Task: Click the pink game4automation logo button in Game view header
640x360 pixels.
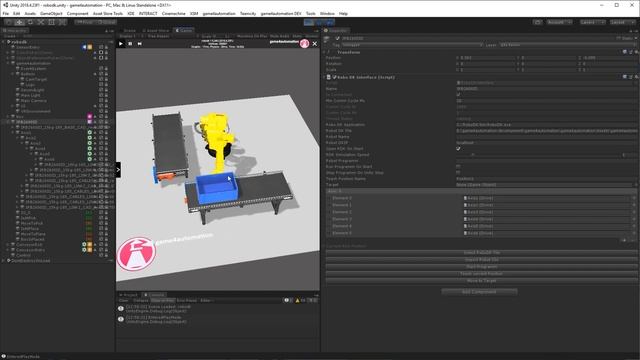Action: (304, 44)
